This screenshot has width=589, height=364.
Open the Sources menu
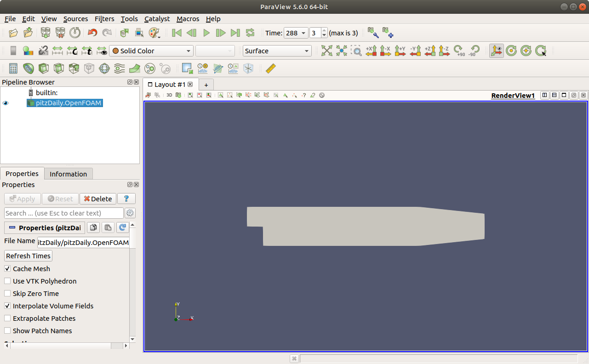coord(75,19)
